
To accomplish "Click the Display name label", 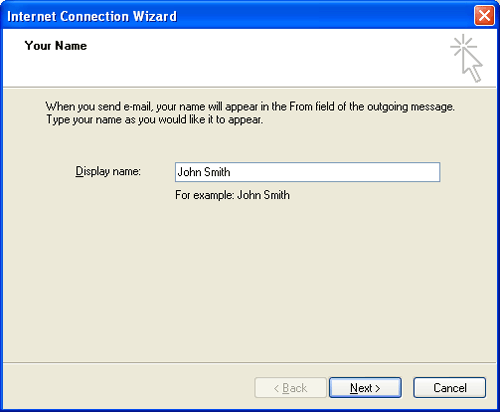I will (x=108, y=171).
